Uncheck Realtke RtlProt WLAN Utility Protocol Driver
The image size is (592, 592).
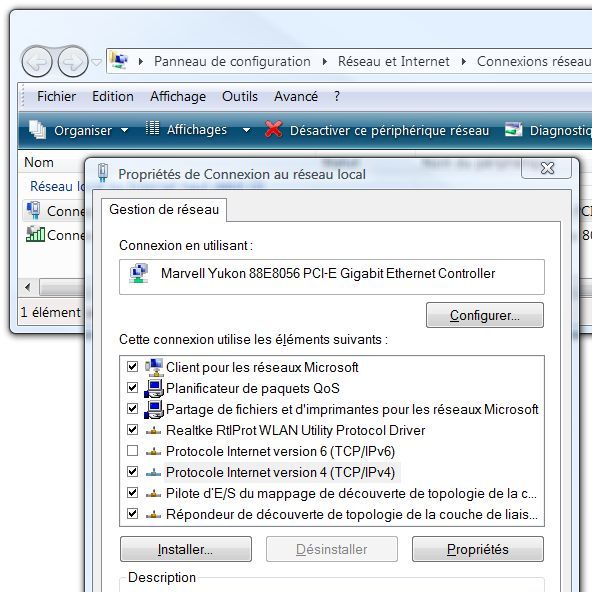(133, 430)
